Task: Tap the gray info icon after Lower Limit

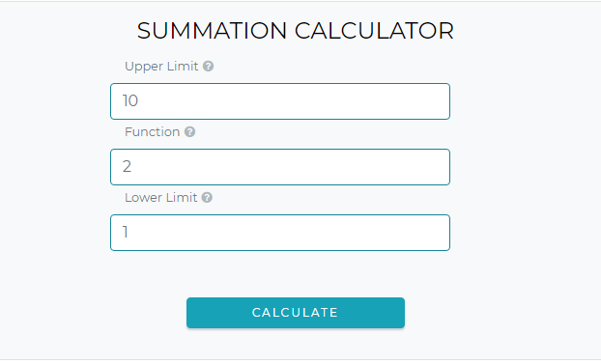Action: pos(207,198)
